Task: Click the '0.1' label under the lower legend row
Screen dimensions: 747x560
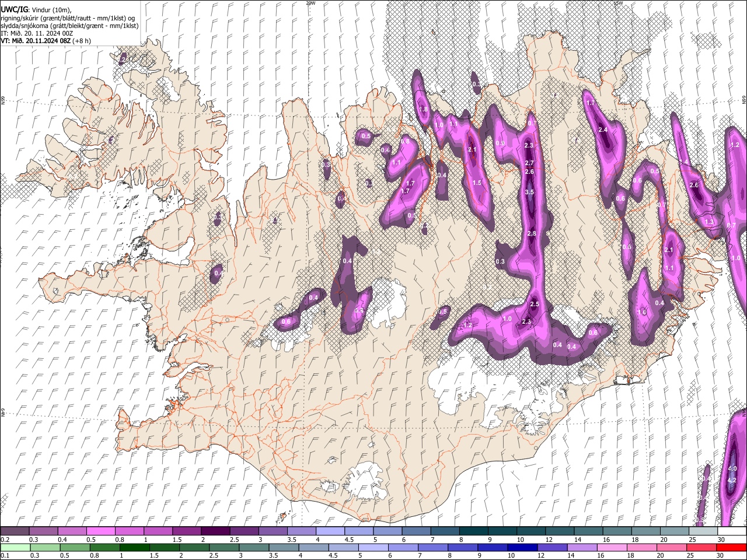Action: pos(5,556)
